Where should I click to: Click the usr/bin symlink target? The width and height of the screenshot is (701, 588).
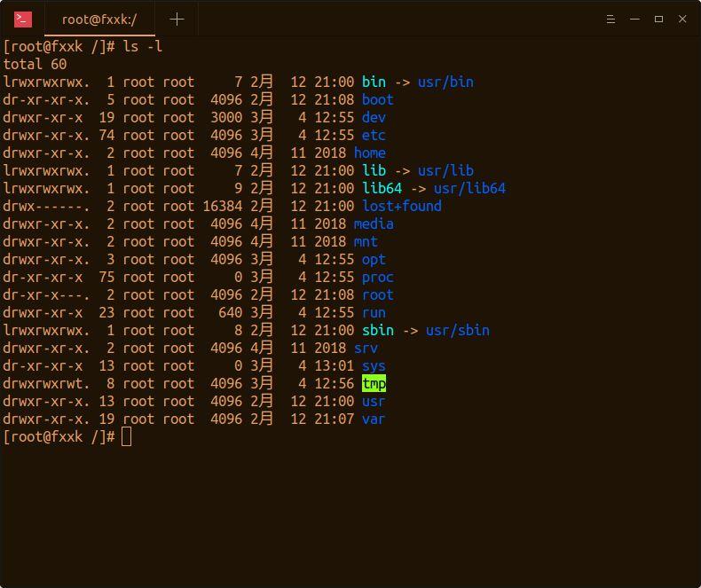pyautogui.click(x=445, y=82)
